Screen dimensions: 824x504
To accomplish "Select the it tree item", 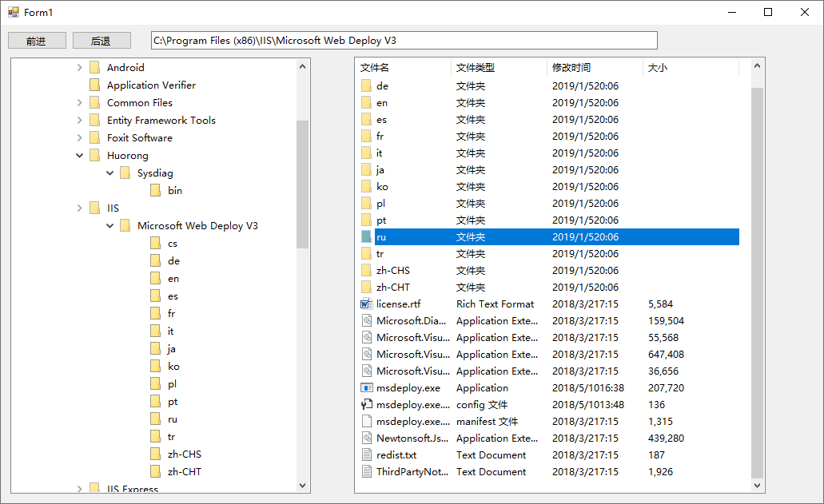I will (x=170, y=331).
